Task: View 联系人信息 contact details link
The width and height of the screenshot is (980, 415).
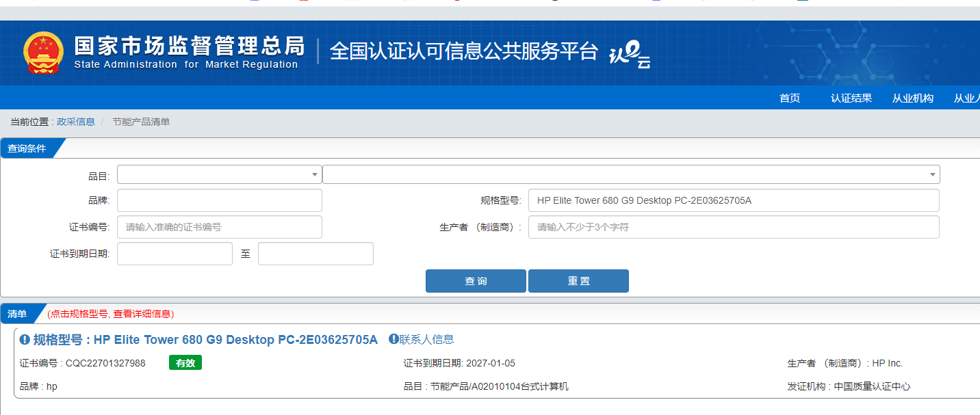Action: pos(426,339)
